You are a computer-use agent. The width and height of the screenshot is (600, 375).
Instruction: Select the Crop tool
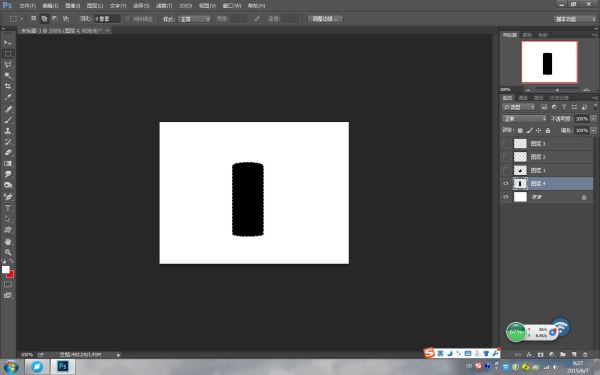pos(8,86)
